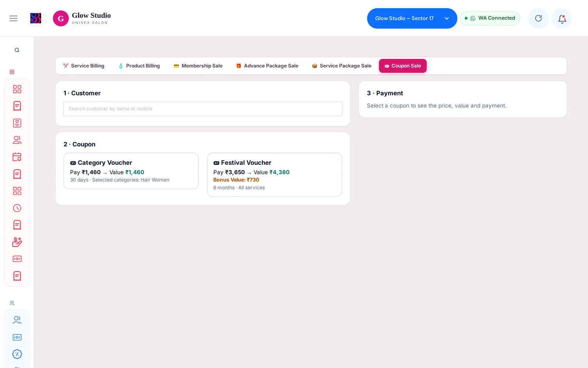
Task: Open the hamburger navigation menu
Action: (x=14, y=18)
